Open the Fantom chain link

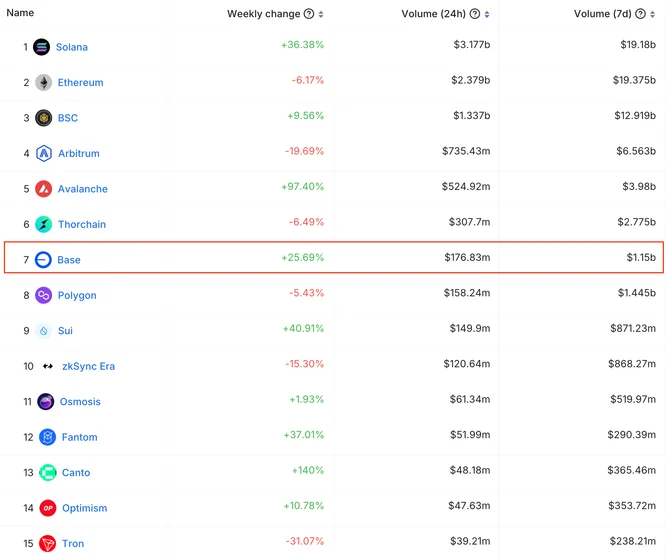coord(79,437)
